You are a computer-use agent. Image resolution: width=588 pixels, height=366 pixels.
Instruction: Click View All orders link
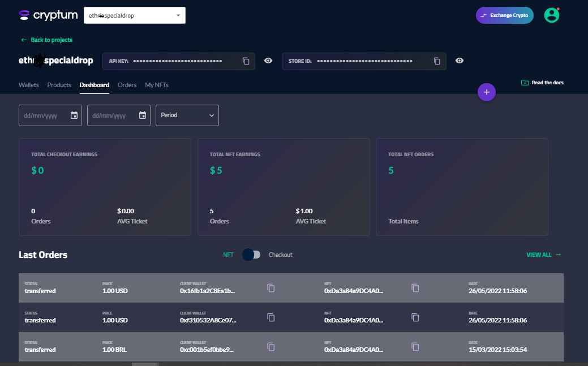pos(543,255)
